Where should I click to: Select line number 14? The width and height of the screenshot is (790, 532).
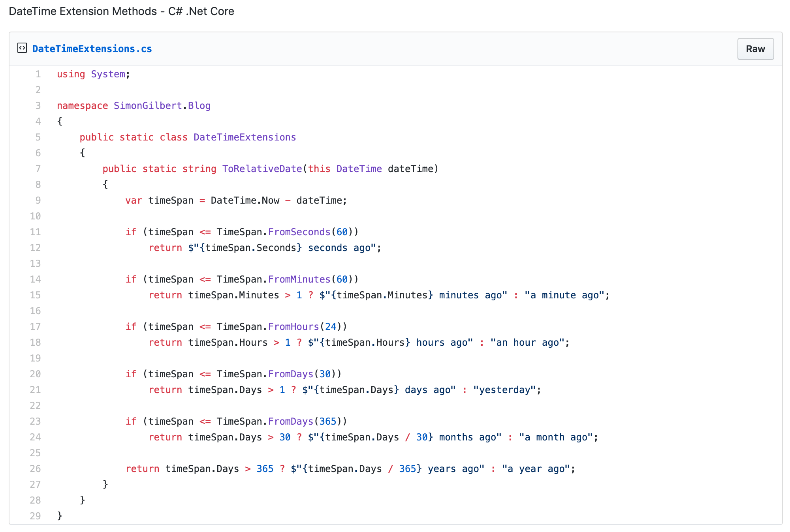coord(36,279)
